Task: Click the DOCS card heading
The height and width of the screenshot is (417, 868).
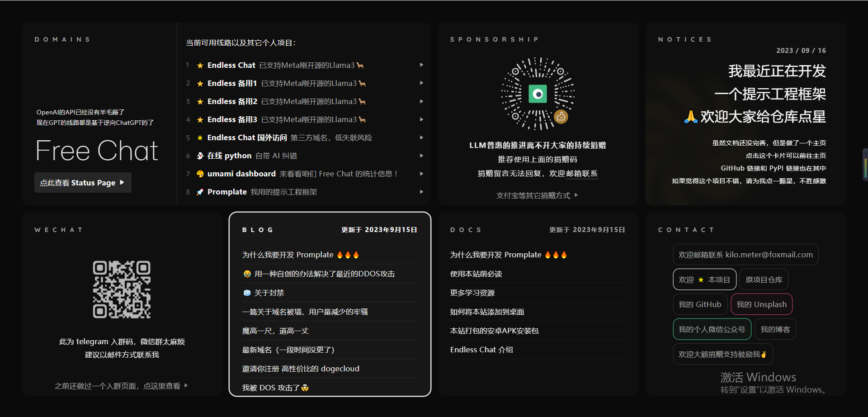Action: point(466,230)
